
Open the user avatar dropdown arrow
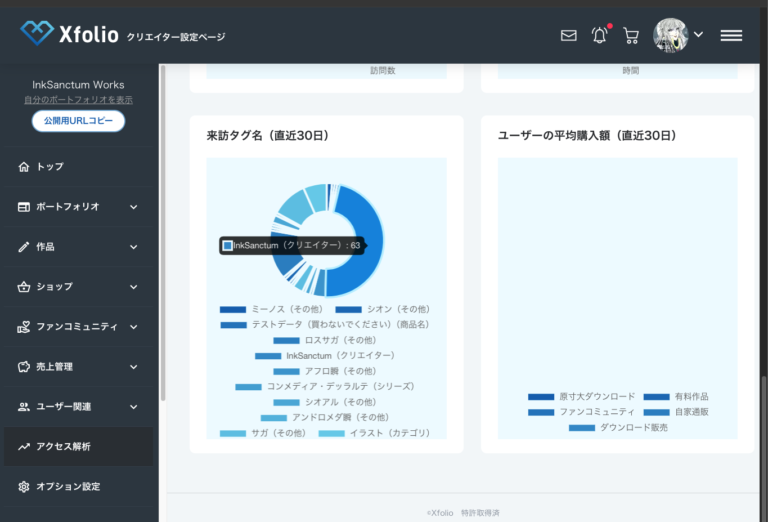(x=698, y=35)
